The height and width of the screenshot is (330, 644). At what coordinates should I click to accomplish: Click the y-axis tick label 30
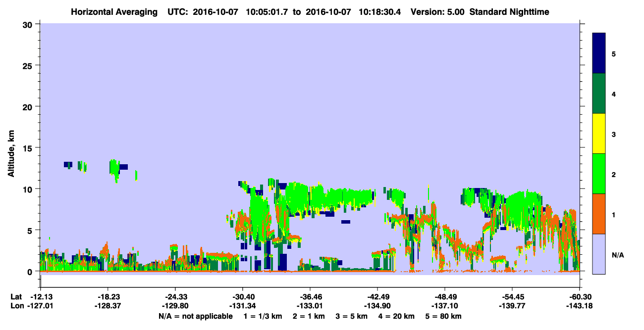[x=29, y=24]
